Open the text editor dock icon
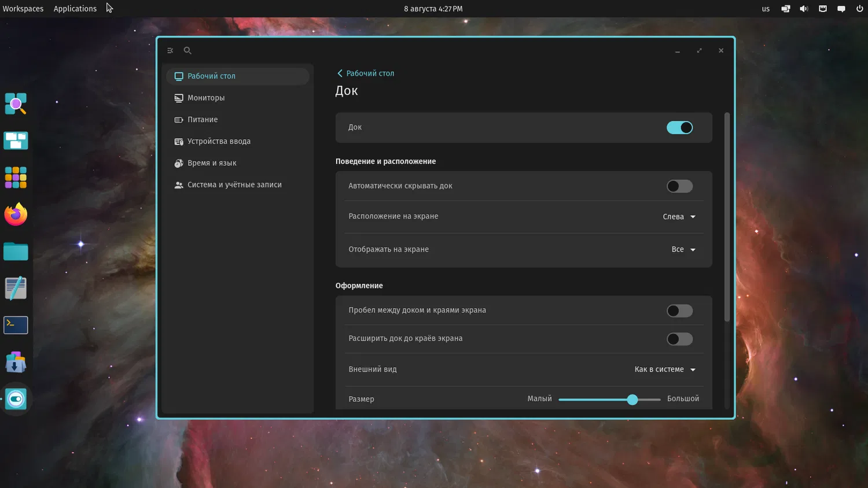The width and height of the screenshot is (868, 488). coord(16,289)
